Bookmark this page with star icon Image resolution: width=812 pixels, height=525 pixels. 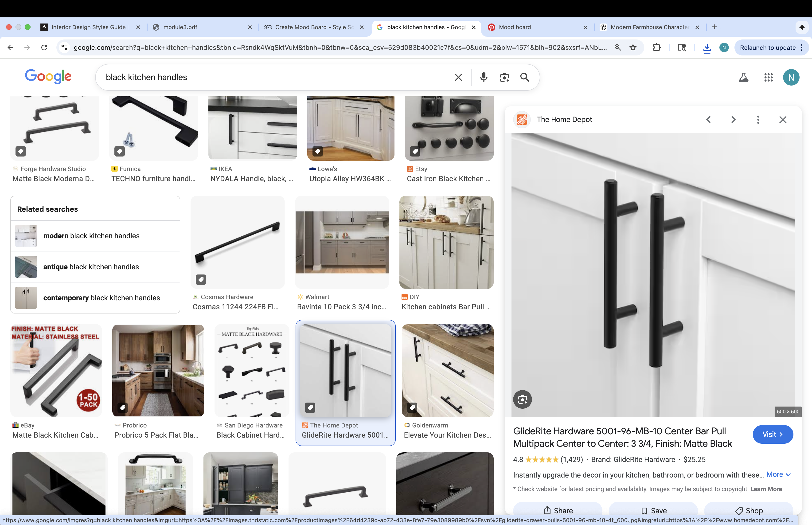tap(633, 47)
